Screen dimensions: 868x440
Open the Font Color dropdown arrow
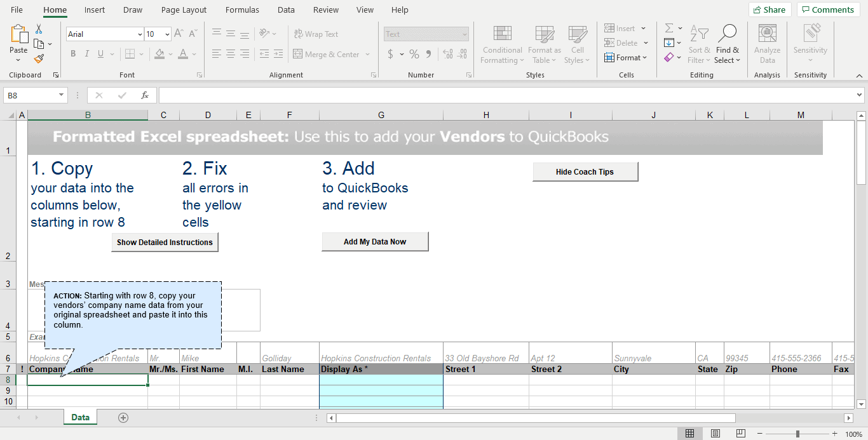pyautogui.click(x=194, y=54)
